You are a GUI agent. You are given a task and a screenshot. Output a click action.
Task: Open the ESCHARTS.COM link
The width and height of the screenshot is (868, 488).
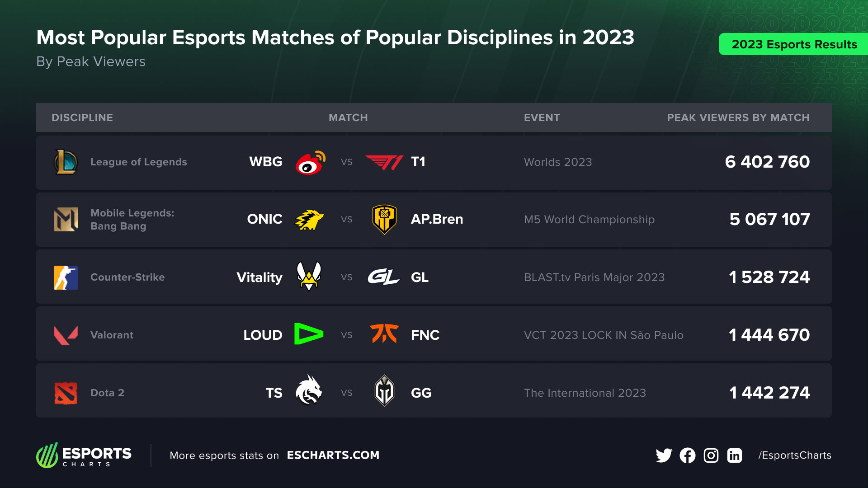click(x=333, y=455)
